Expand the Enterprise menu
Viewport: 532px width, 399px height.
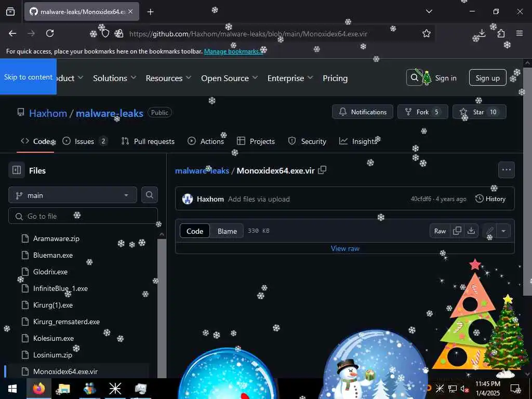[x=290, y=78]
